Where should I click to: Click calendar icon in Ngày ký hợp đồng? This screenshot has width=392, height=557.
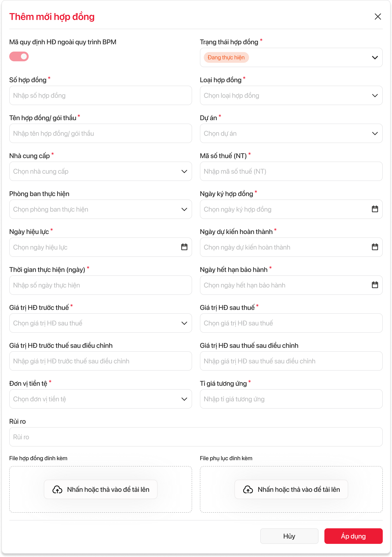point(375,209)
